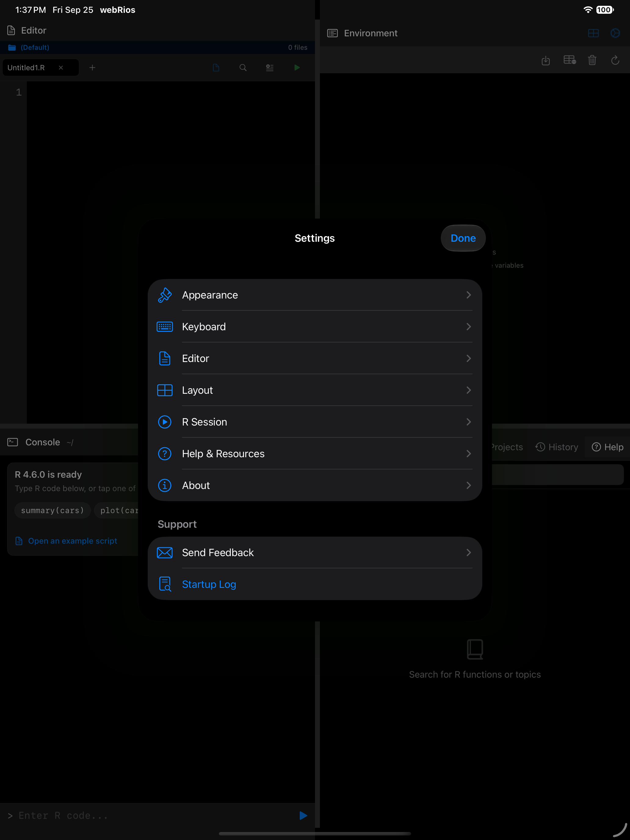
Task: Run the script with green play icon
Action: (x=297, y=67)
